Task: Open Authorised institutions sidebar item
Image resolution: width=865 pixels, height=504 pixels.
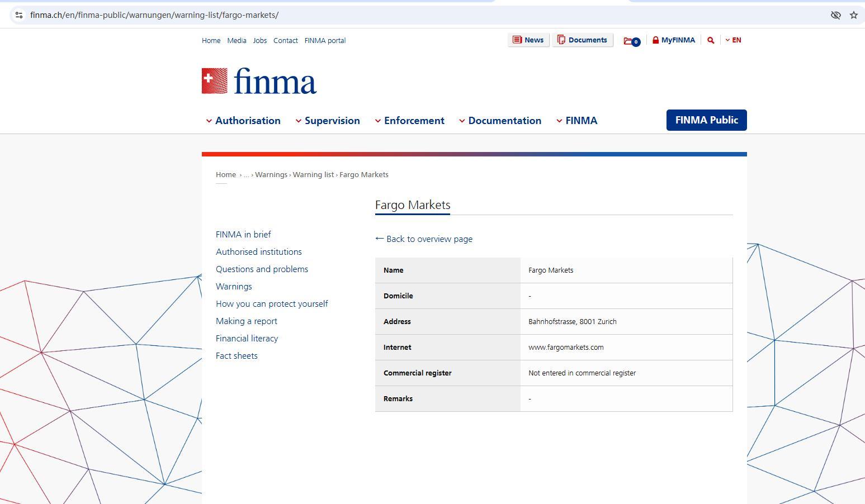Action: tap(259, 252)
